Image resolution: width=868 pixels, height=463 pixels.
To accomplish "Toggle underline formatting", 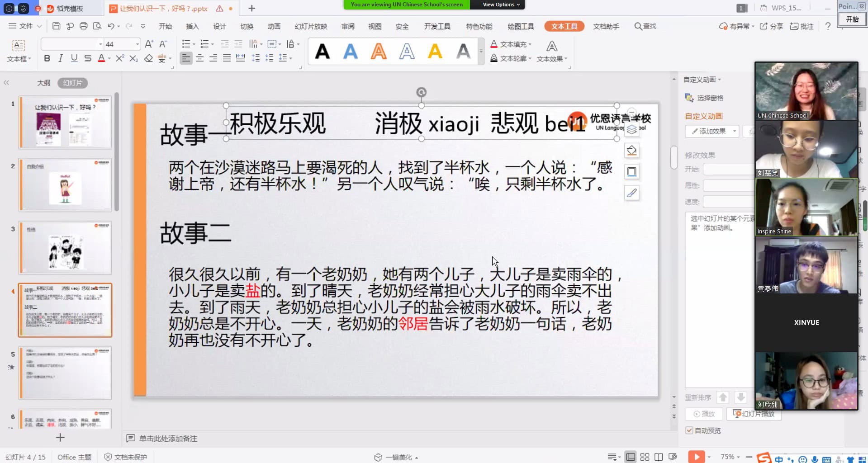I will [74, 58].
